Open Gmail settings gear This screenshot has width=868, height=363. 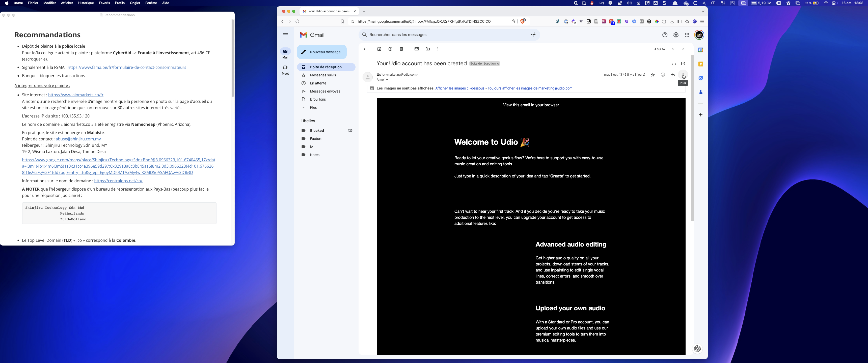(676, 35)
